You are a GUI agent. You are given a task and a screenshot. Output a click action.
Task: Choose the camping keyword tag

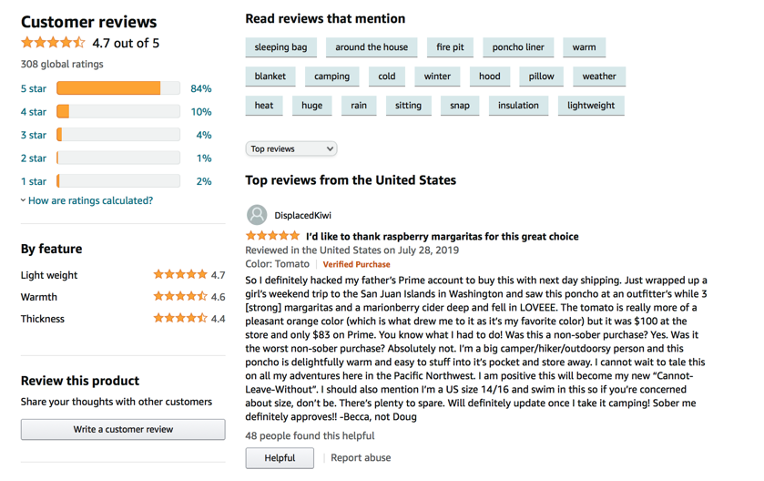coord(332,77)
